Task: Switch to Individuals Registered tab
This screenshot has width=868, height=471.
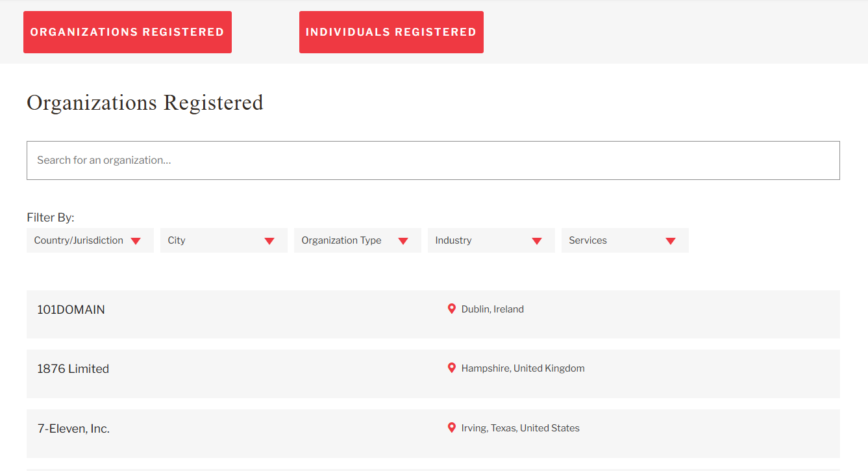Action: (x=391, y=32)
